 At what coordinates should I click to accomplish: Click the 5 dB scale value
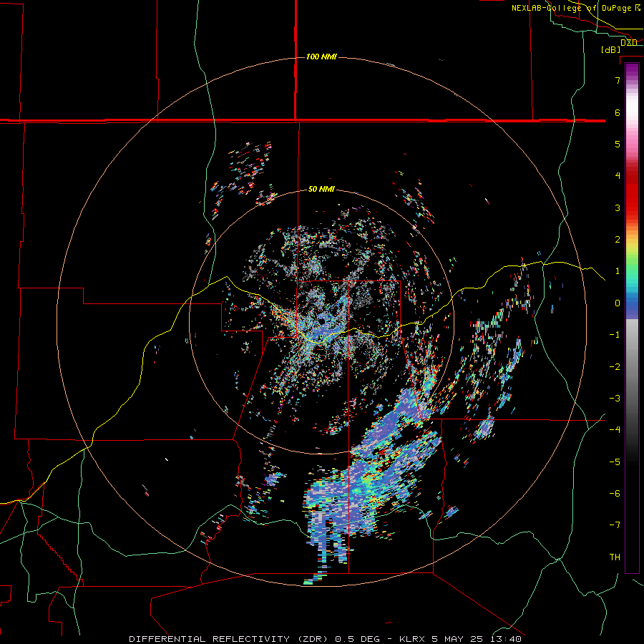618,144
